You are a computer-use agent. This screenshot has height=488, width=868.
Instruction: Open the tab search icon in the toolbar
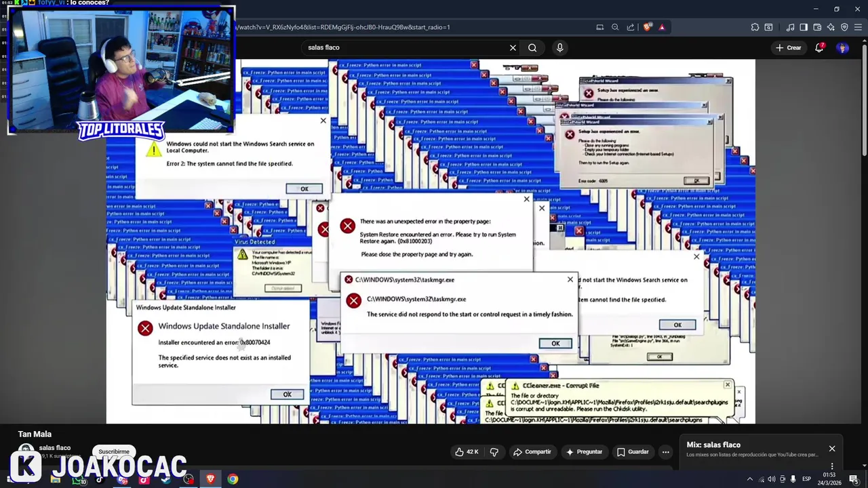coord(768,27)
